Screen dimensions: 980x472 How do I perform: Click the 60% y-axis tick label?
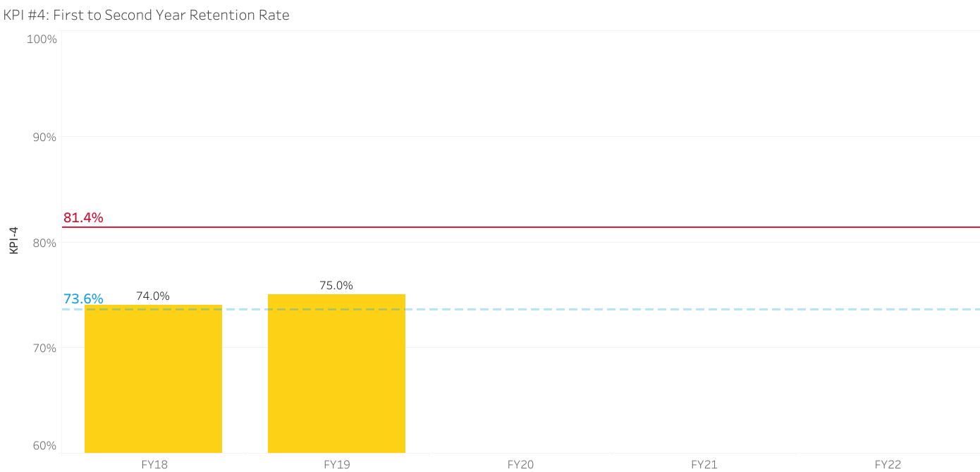(44, 445)
